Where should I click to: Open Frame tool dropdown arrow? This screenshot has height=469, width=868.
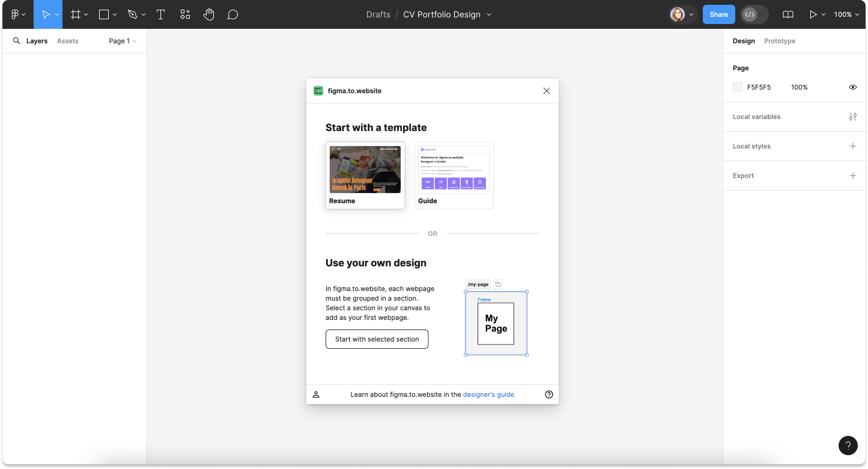[x=86, y=14]
